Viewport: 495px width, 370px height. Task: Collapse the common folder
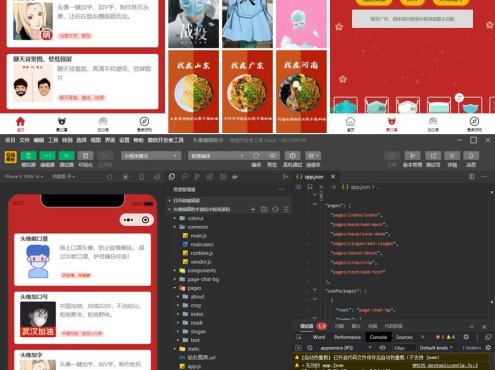[x=198, y=227]
